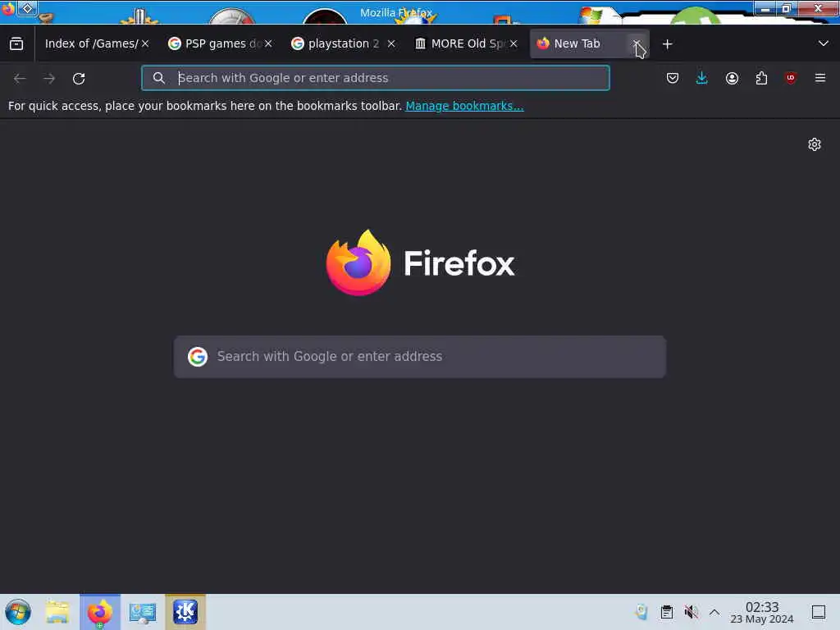Switch to the Index of /Games/ tab
This screenshot has width=840, height=630.
pos(91,44)
